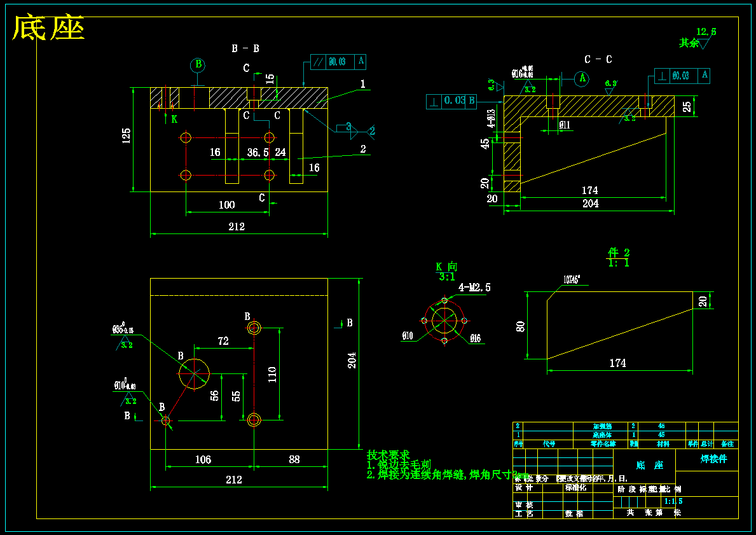Select balloon number 1 on section B-B

pos(362,84)
